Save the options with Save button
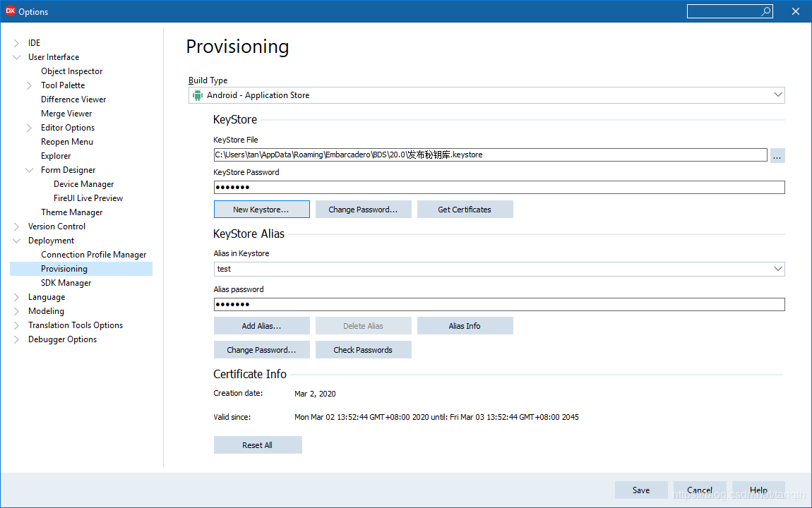The width and height of the screenshot is (812, 508). tap(640, 490)
